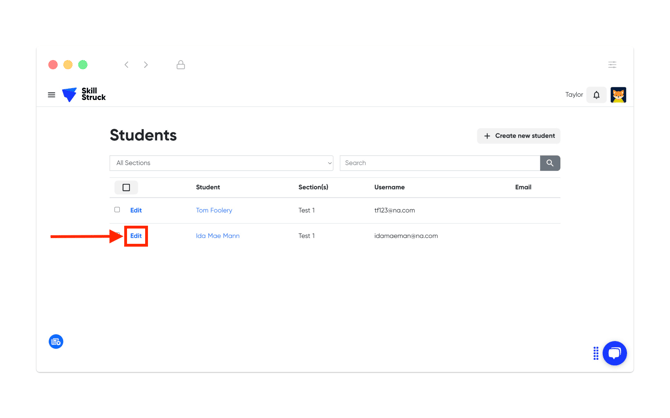Screen dimensions: 670x418
Task: Focus the student Search field
Action: 440,163
